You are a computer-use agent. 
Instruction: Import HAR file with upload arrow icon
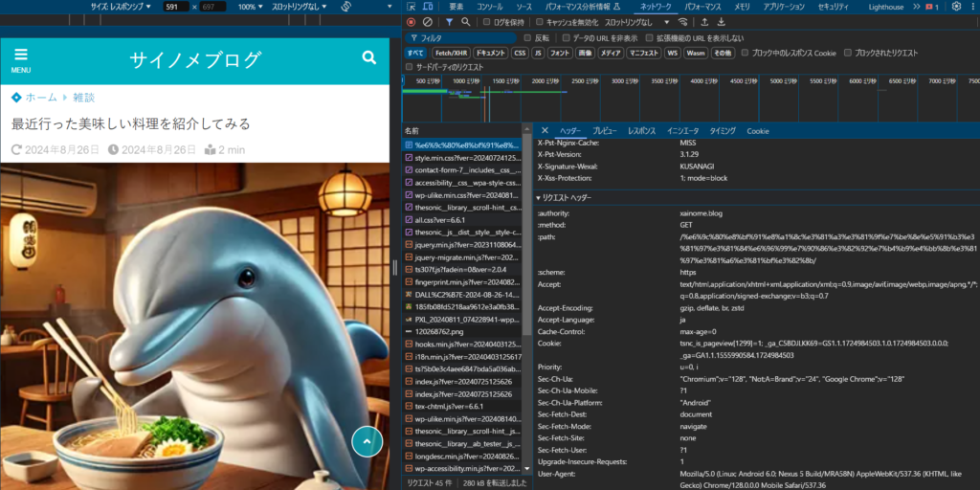[x=704, y=22]
